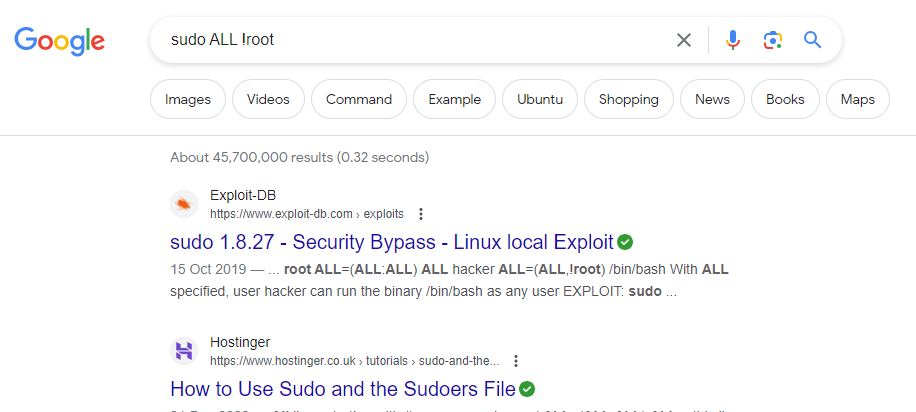Image resolution: width=916 pixels, height=412 pixels.
Task: Click green verified badge next to sudo 1.8.27 result
Action: 625,242
